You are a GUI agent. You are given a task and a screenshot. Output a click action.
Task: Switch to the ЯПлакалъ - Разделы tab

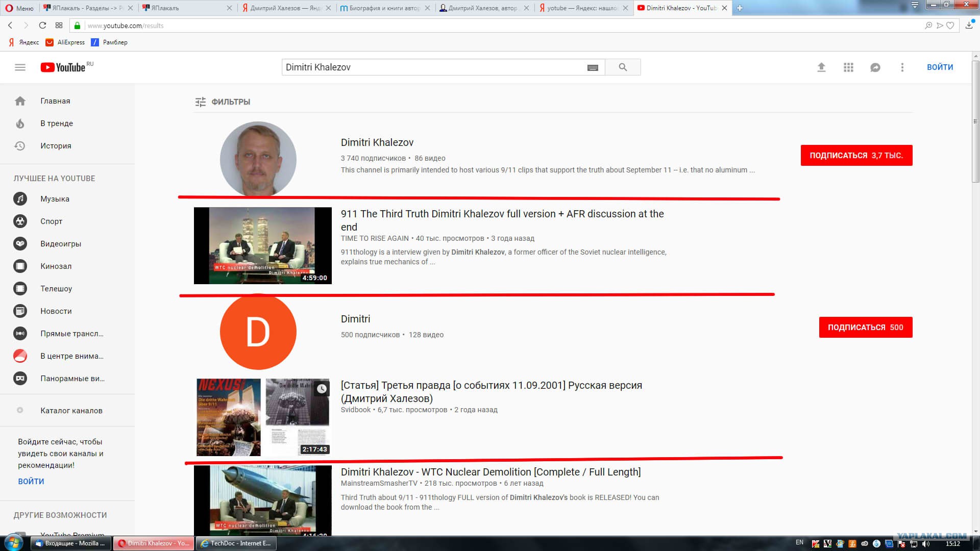[x=88, y=8]
